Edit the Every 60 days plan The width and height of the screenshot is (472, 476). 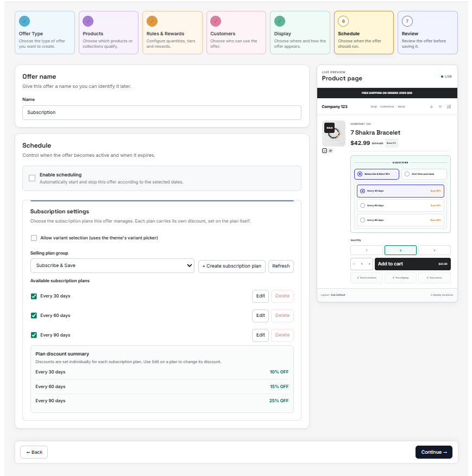tap(260, 316)
